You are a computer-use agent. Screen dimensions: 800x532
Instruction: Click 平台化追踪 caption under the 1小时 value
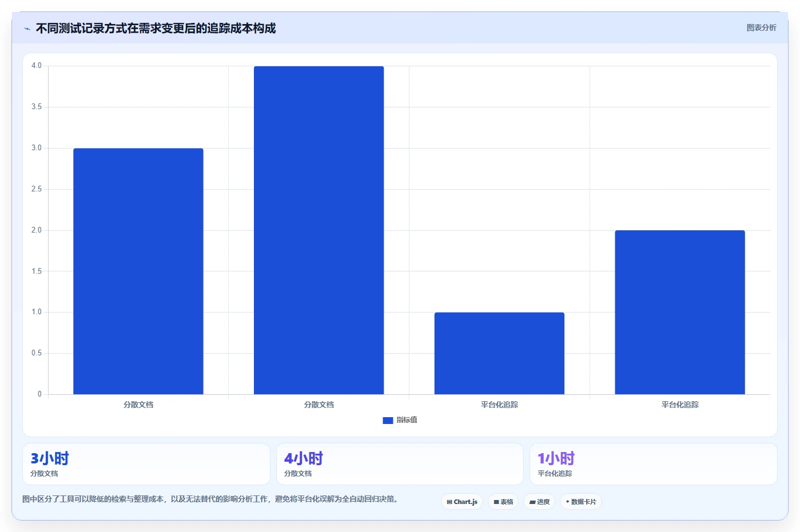(x=555, y=474)
